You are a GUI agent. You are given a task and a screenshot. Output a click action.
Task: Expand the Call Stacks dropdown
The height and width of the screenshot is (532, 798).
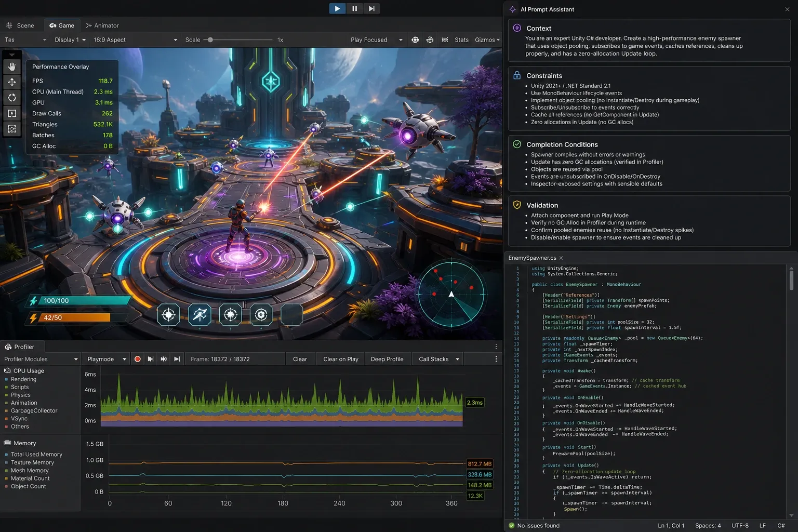[439, 359]
